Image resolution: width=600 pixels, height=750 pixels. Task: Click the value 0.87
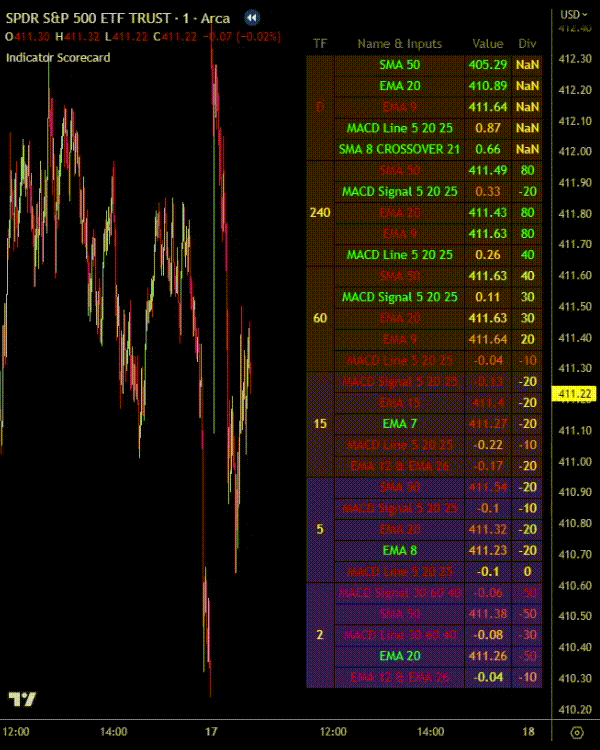click(x=488, y=128)
